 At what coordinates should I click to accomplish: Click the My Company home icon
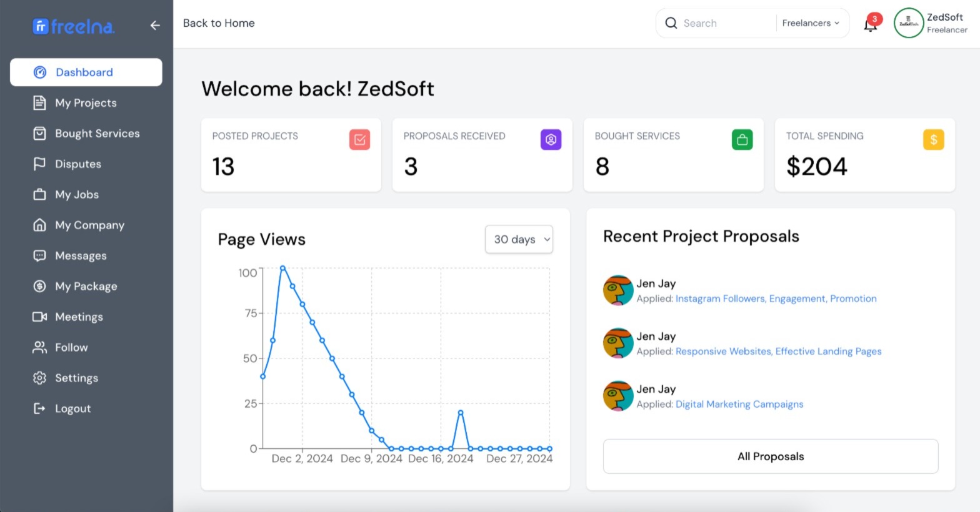tap(39, 225)
